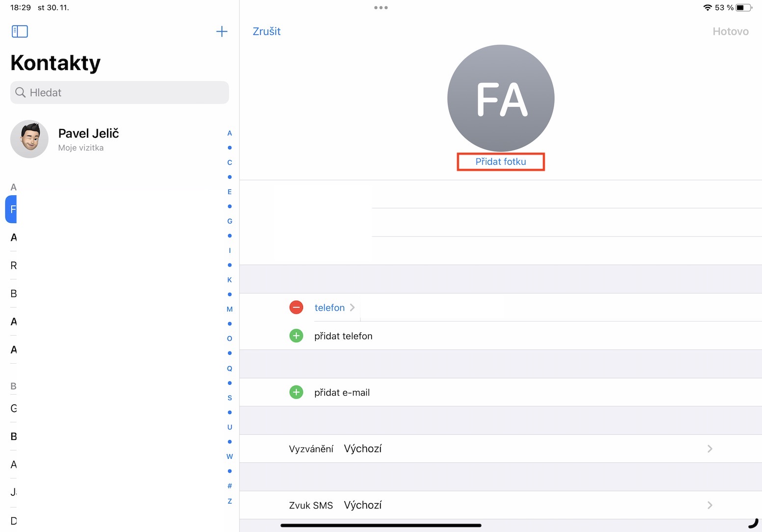762x532 pixels.
Task: Remove phone entry with red minus icon
Action: pos(296,308)
